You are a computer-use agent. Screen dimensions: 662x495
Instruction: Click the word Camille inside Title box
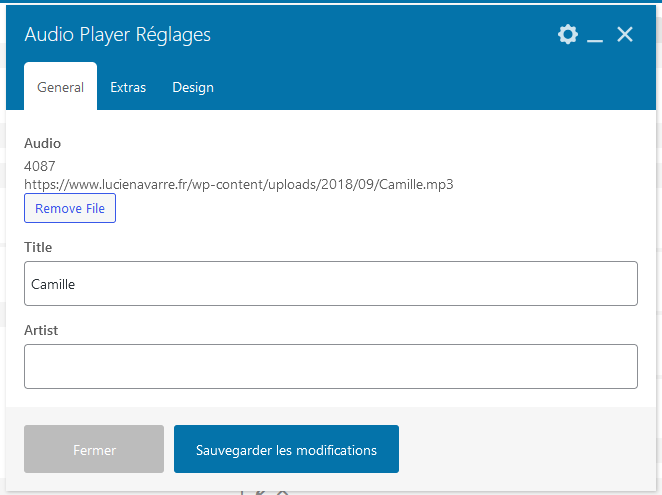(x=53, y=284)
